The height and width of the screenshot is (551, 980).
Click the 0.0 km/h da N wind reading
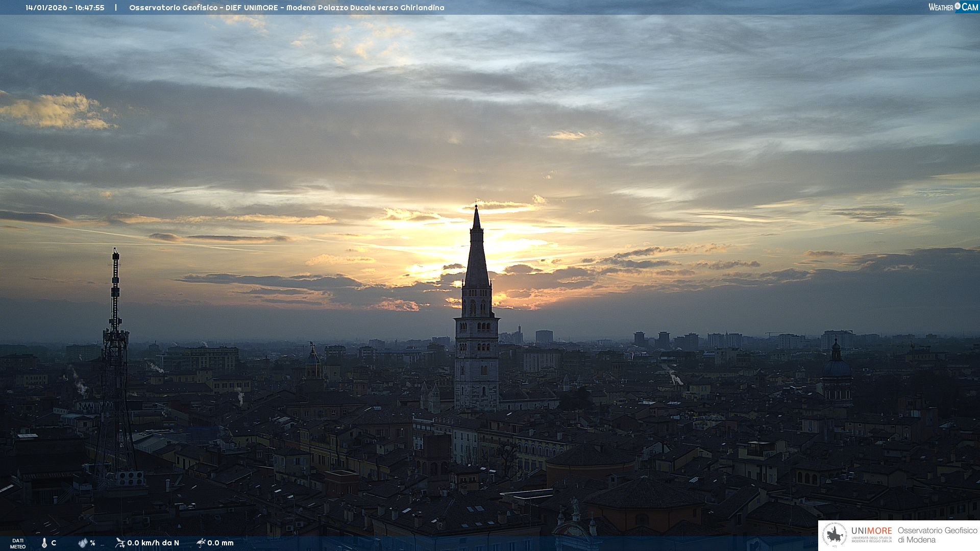pyautogui.click(x=153, y=543)
